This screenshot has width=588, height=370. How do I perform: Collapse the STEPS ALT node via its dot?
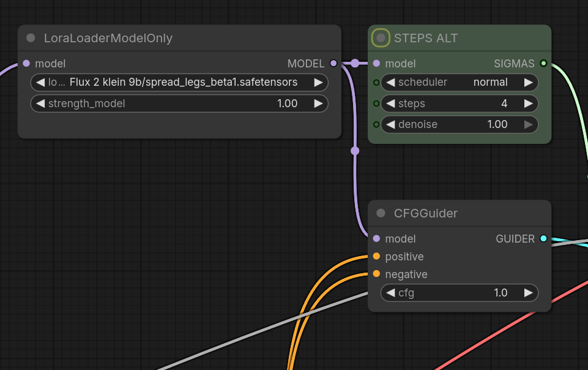pos(381,38)
